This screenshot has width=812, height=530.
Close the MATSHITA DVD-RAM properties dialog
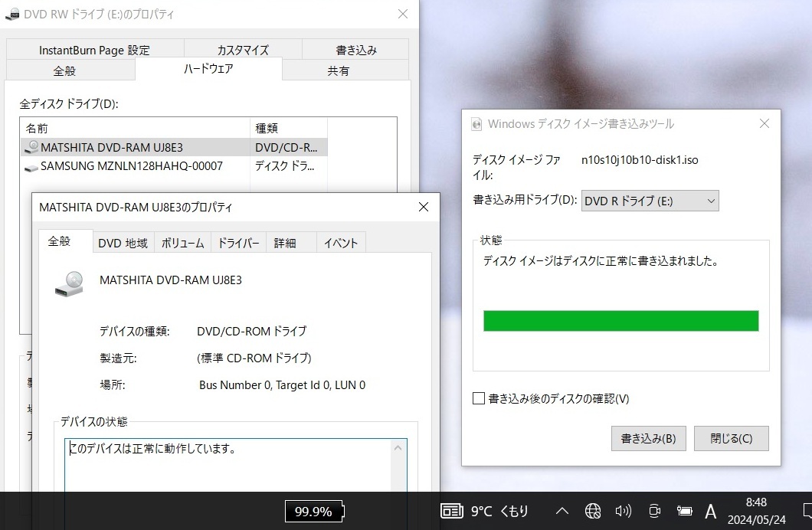tap(423, 207)
